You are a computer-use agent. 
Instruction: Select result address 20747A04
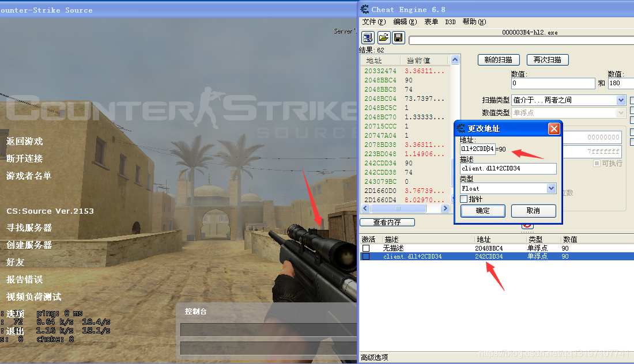(380, 135)
